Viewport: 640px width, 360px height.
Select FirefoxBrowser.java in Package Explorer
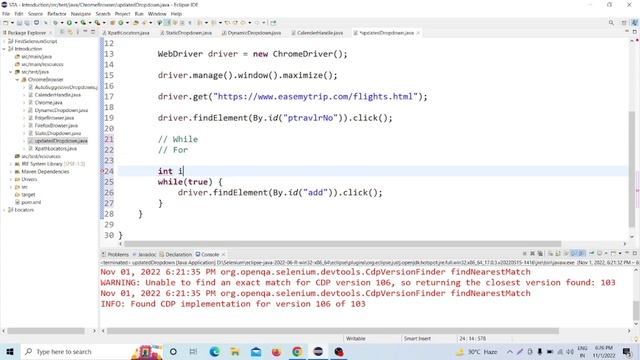[x=56, y=125]
